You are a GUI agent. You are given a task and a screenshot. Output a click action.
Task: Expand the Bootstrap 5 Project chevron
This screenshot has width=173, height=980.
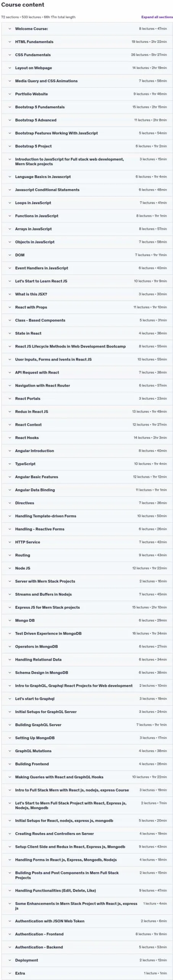click(x=10, y=146)
